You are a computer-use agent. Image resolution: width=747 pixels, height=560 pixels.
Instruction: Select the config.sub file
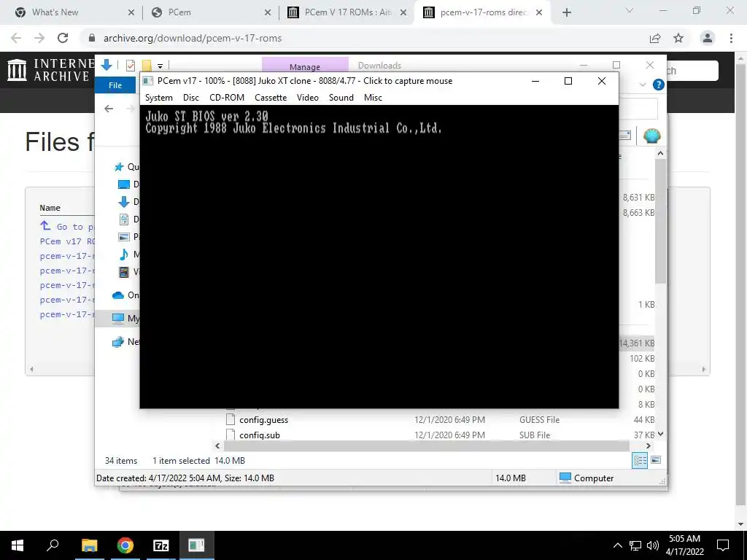tap(260, 435)
